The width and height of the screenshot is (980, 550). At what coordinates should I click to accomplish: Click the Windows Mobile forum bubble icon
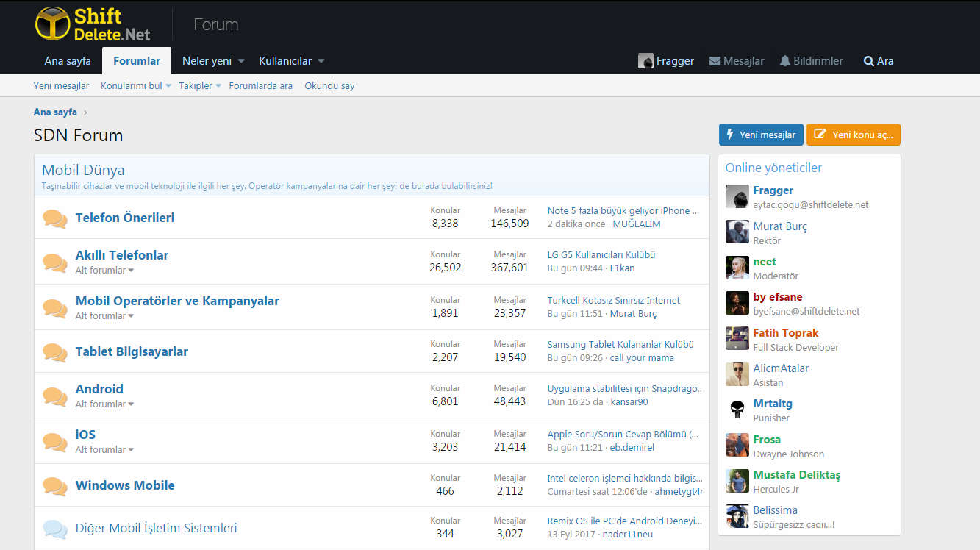[55, 486]
